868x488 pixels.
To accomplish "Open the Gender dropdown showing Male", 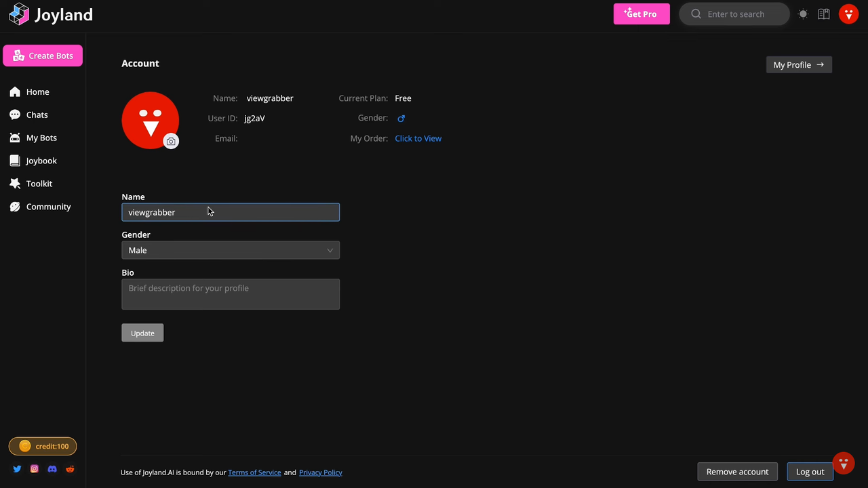I will (231, 250).
